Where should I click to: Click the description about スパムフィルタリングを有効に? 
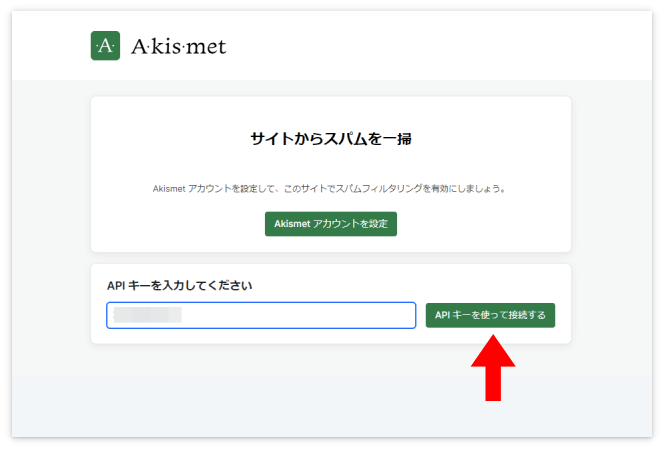point(329,188)
